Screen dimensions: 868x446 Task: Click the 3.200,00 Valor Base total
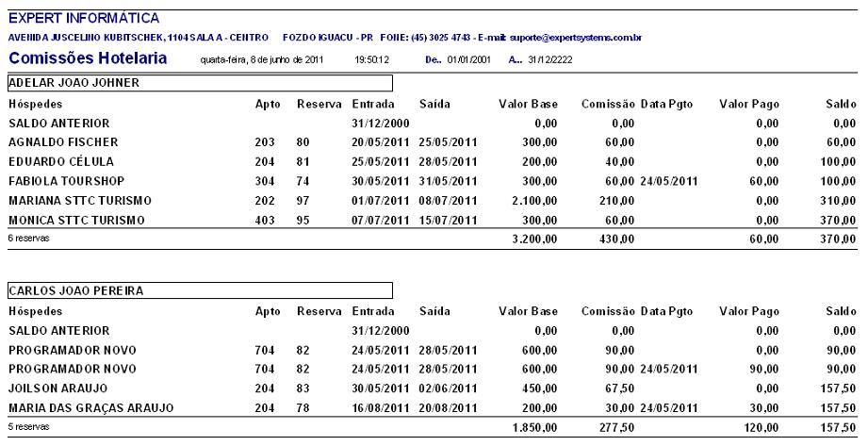pyautogui.click(x=533, y=240)
